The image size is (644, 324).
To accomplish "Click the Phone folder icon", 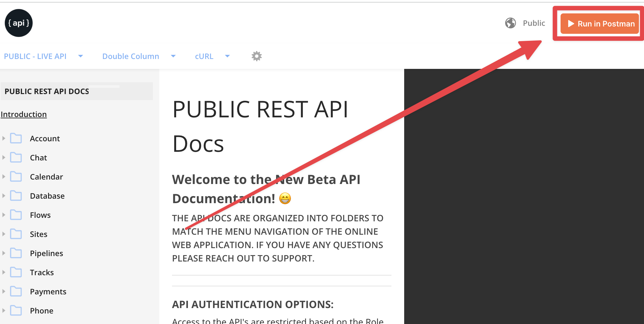I will (x=16, y=310).
